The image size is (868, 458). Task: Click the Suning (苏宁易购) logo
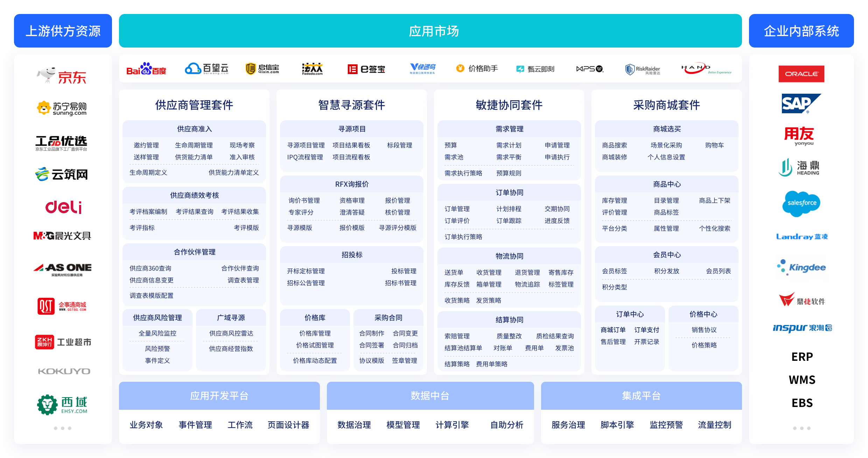click(62, 108)
